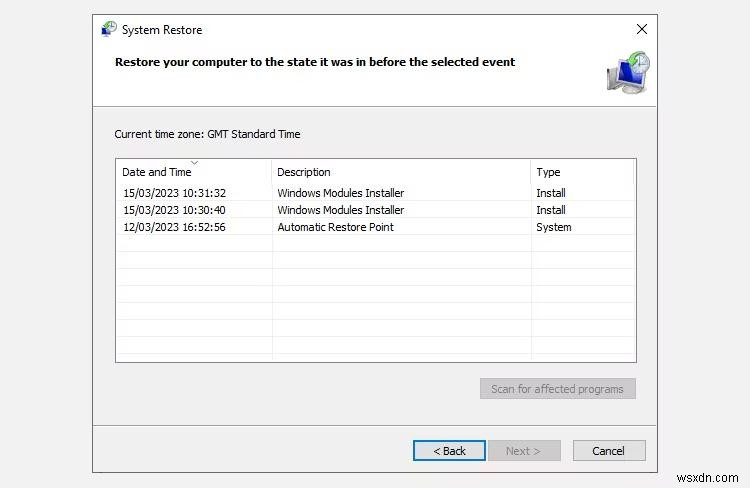
Task: Go back with the < Back button
Action: click(x=449, y=451)
